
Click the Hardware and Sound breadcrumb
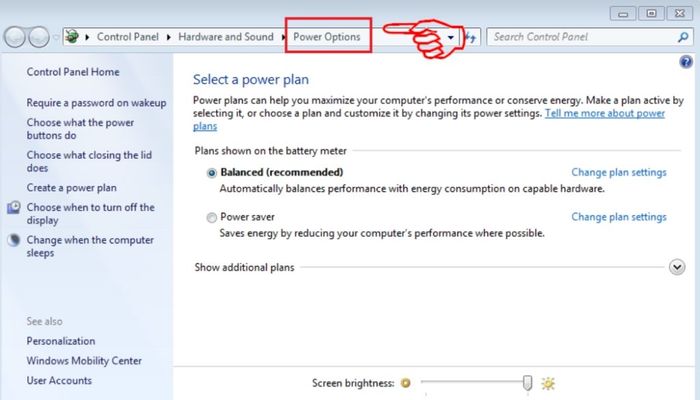[x=226, y=37]
